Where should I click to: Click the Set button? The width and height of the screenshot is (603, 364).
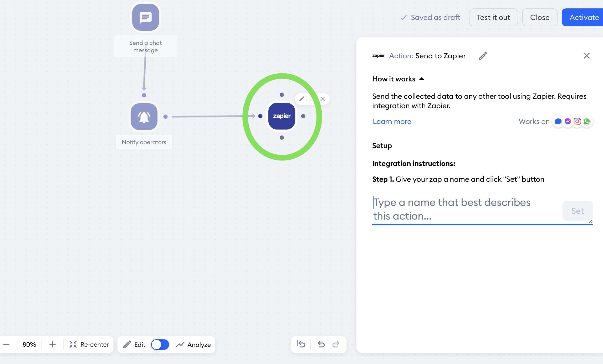(x=578, y=211)
